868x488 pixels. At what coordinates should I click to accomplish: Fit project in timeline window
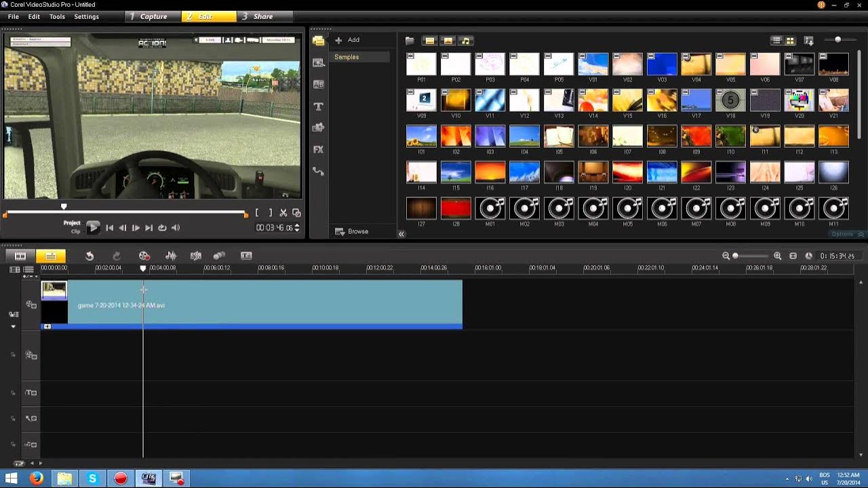(793, 256)
